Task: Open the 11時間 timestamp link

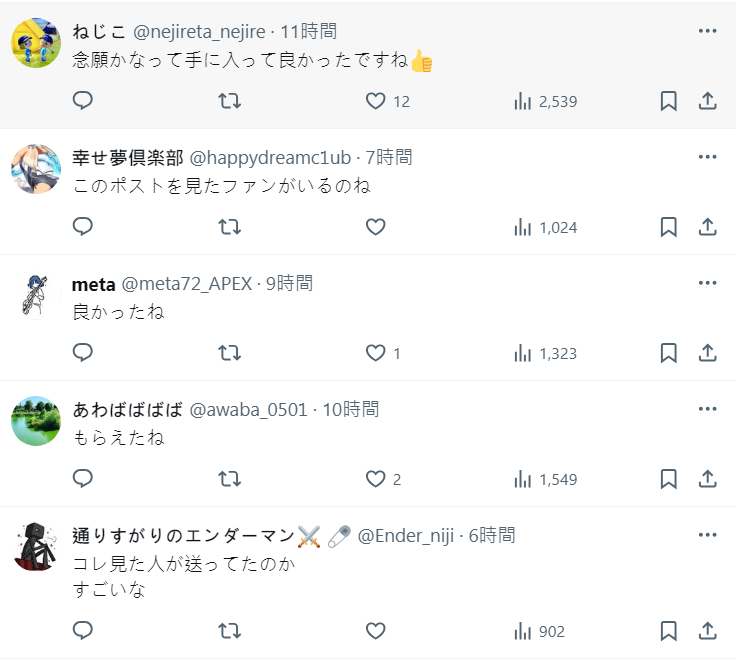Action: 308,32
